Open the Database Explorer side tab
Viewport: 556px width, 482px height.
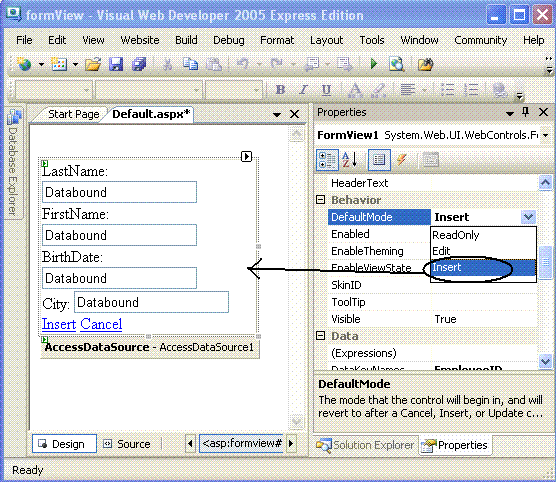[x=13, y=164]
